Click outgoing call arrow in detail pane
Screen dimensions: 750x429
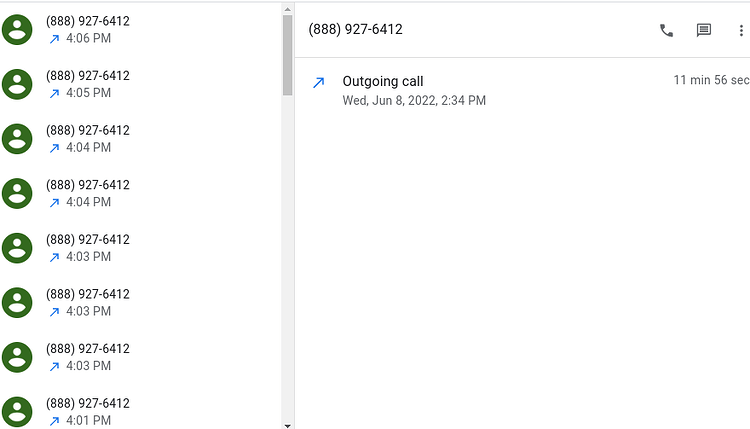coord(319,82)
